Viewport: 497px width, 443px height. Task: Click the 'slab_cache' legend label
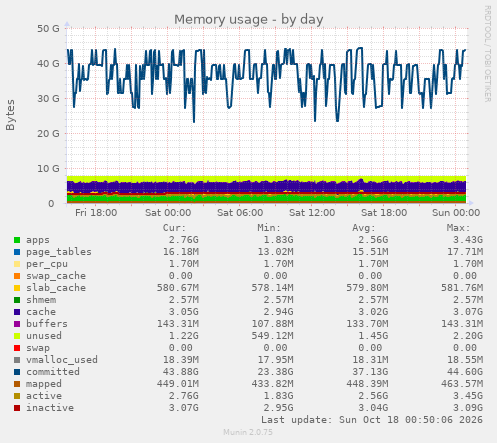coord(56,288)
